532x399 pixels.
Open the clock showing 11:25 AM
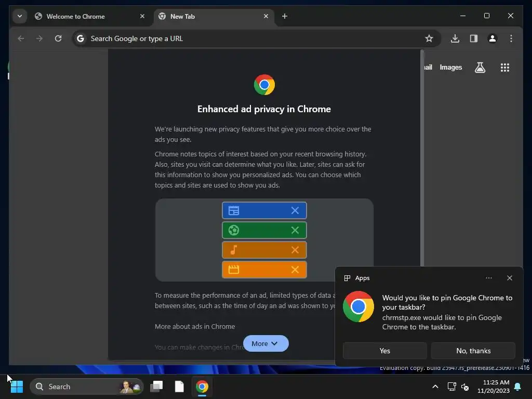pos(494,387)
